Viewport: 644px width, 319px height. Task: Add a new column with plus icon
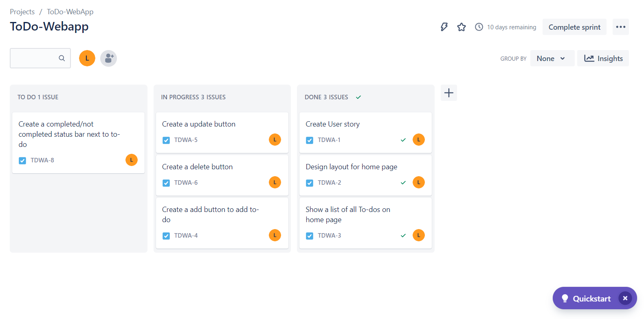point(449,93)
